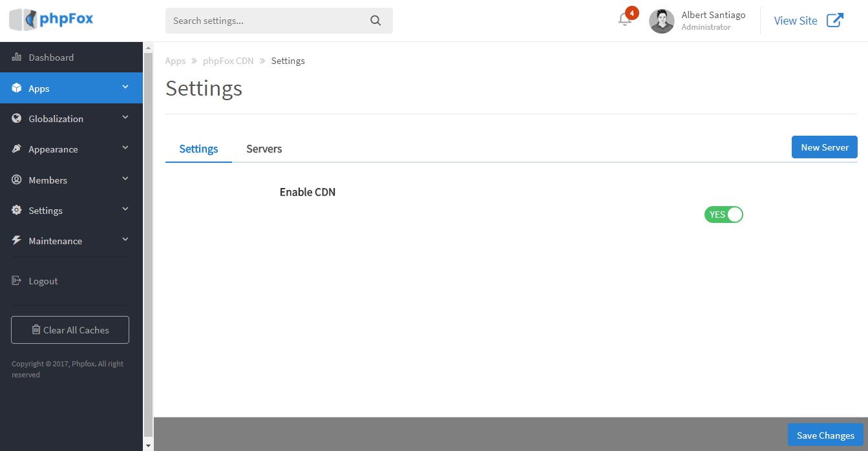Screen dimensions: 868x451
Task: Click the notification count badge
Action: [x=632, y=13]
